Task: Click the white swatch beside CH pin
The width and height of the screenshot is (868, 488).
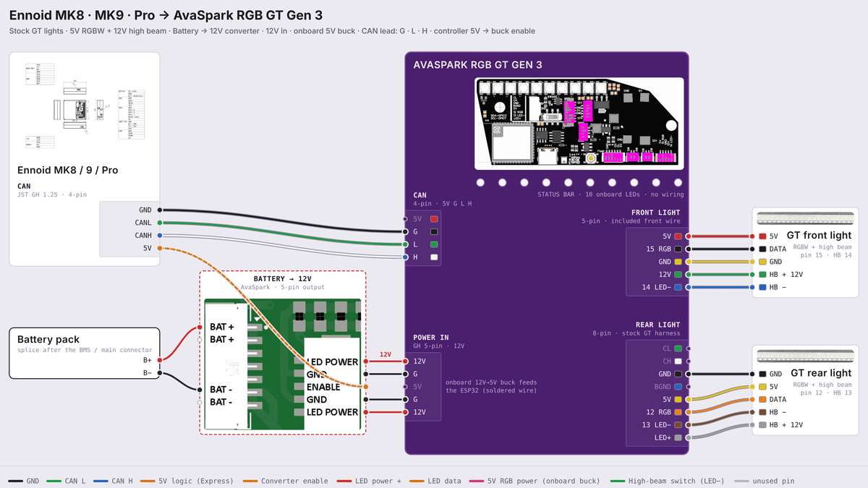Action: pyautogui.click(x=678, y=361)
